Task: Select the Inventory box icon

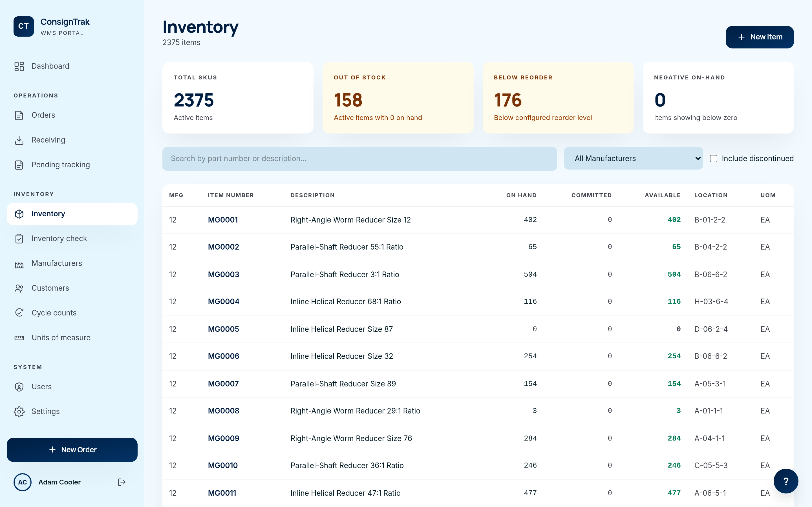Action: pos(19,214)
